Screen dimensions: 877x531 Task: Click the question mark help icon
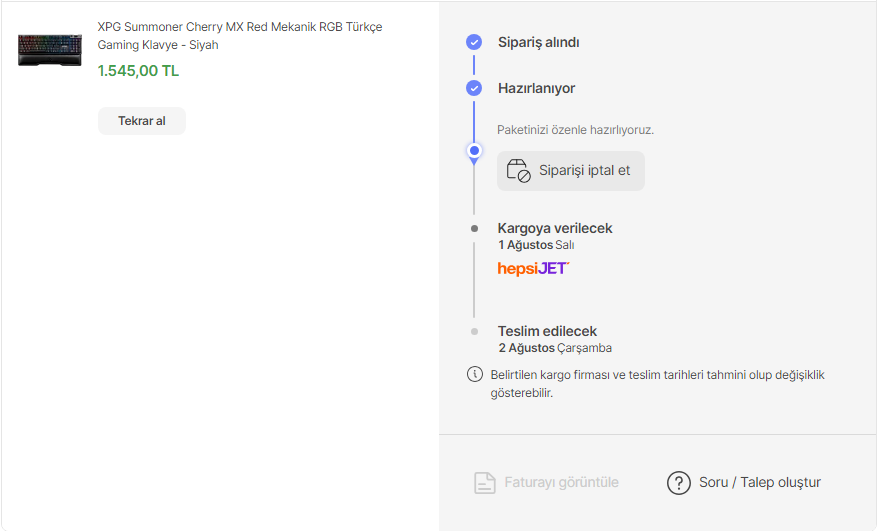click(679, 483)
